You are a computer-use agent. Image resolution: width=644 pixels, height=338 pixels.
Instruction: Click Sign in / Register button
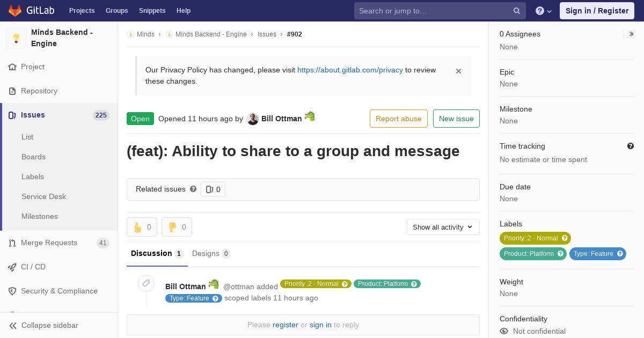coord(597,11)
